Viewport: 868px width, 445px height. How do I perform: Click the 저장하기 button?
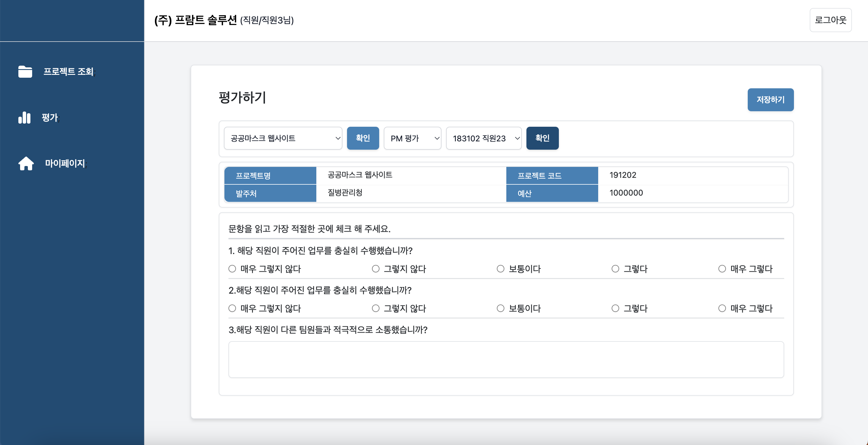click(x=770, y=99)
